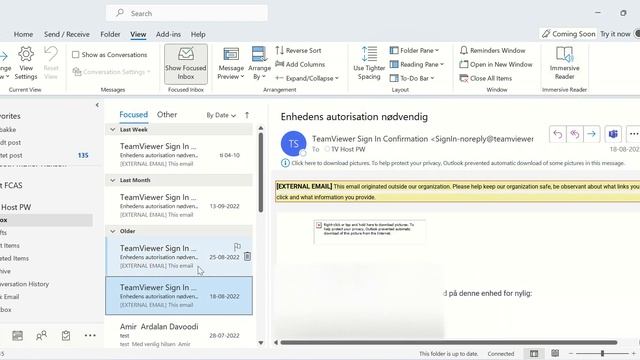Open People from navigation bar

click(x=41, y=336)
